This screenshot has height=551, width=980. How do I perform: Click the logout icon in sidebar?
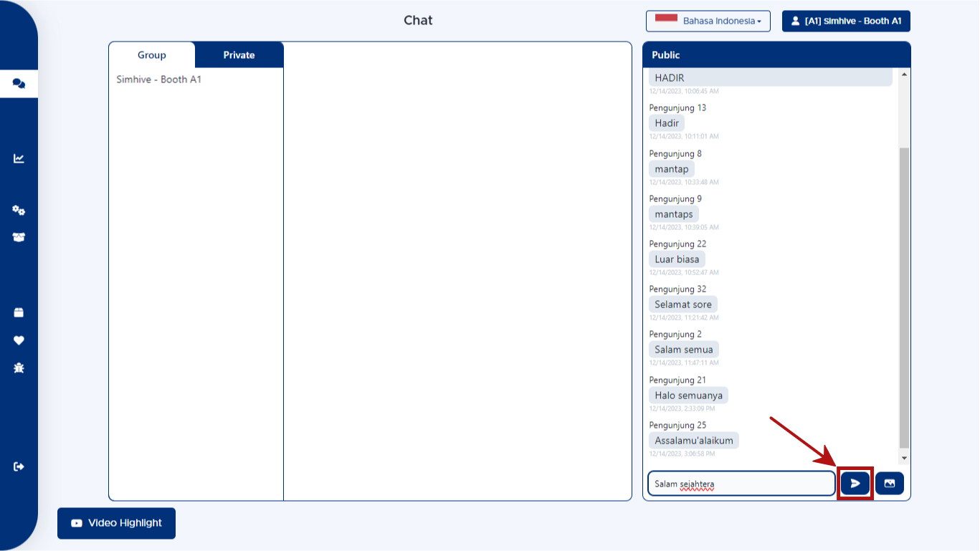tap(19, 466)
